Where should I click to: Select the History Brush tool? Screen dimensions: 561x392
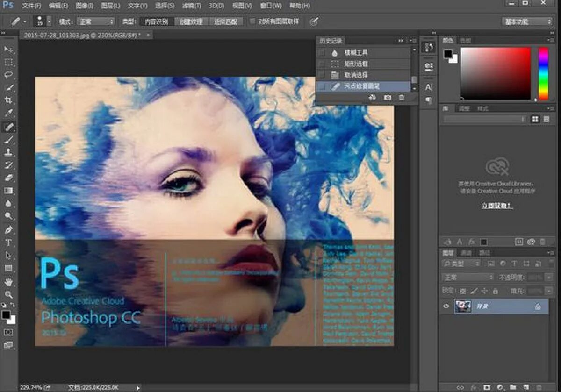point(9,165)
